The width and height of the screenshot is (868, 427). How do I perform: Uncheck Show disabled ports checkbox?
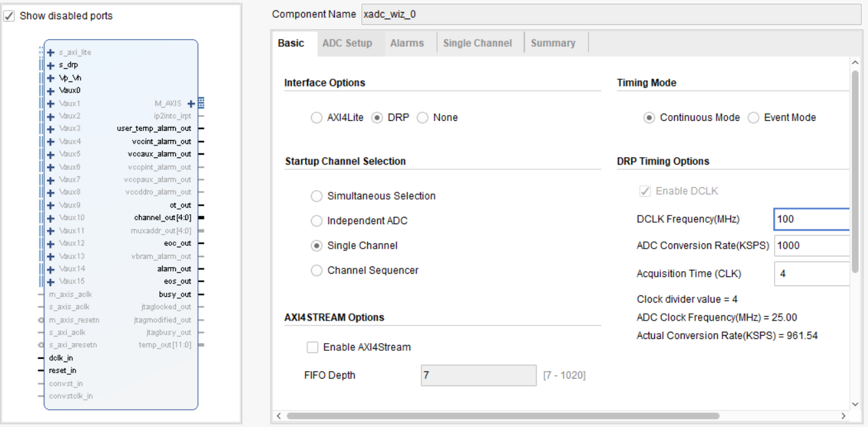[10, 16]
